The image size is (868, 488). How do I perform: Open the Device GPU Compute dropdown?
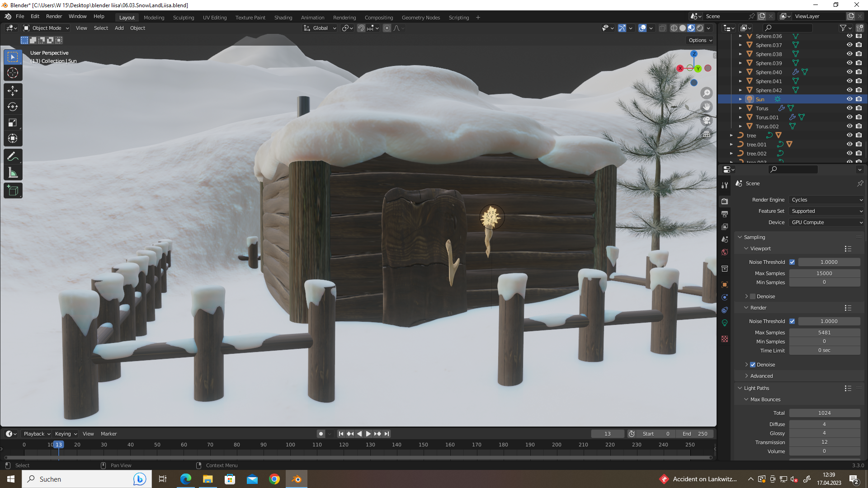click(826, 222)
